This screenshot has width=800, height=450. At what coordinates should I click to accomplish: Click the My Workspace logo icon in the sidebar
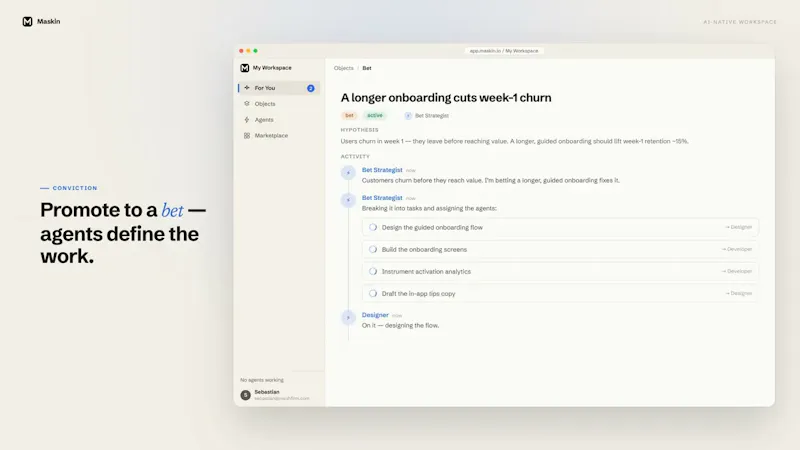coord(244,68)
